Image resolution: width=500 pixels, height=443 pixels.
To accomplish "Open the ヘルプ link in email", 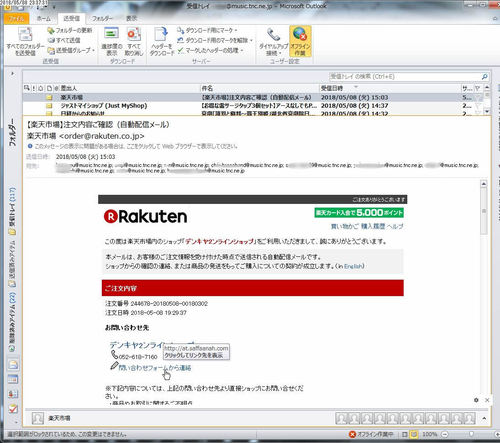I will point(395,226).
